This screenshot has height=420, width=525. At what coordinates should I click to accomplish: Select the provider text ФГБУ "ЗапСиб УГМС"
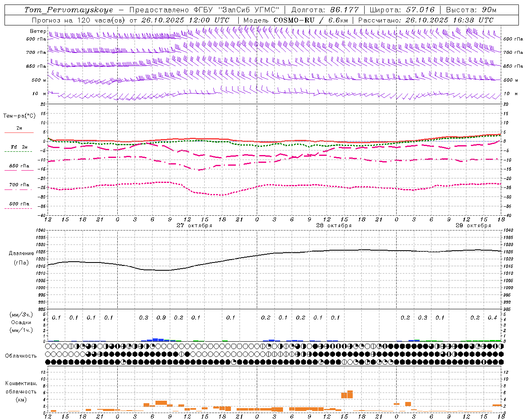click(236, 10)
